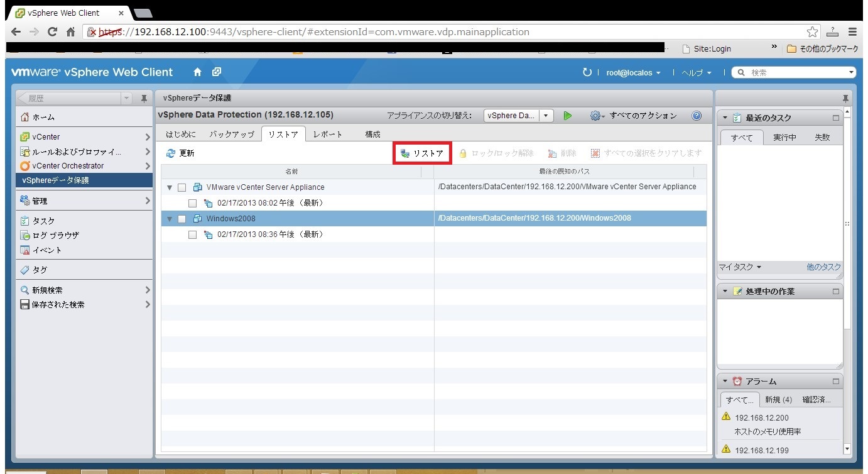Expand the 管理 navigation chevron
This screenshot has width=868, height=474.
[148, 201]
